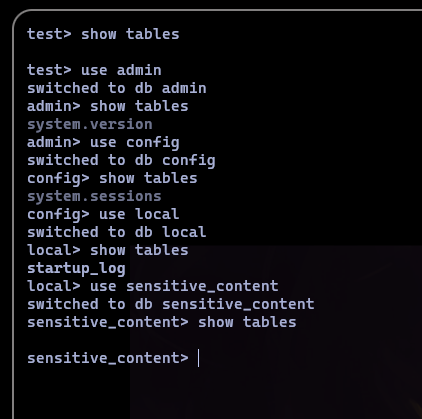Select the system.sessions output text
This screenshot has width=422, height=419.
pos(94,196)
